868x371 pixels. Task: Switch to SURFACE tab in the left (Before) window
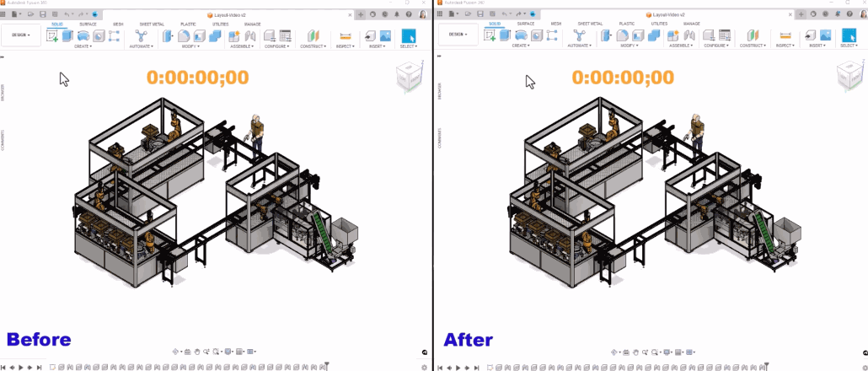point(88,24)
